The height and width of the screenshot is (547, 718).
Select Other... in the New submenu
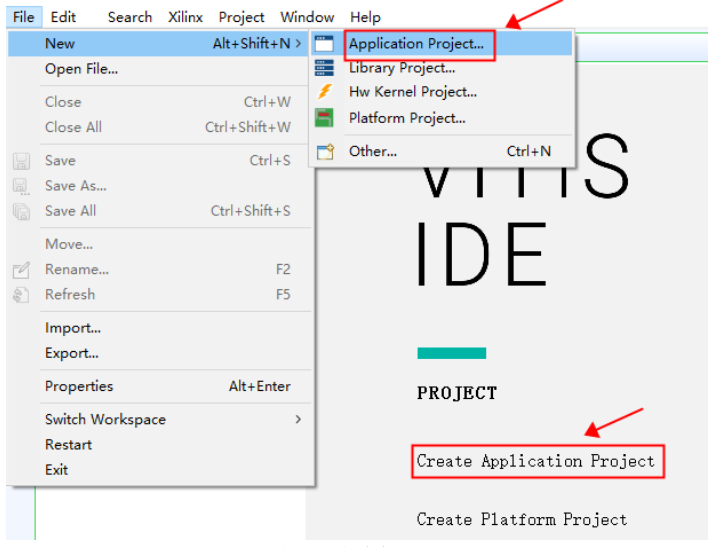tap(441, 151)
